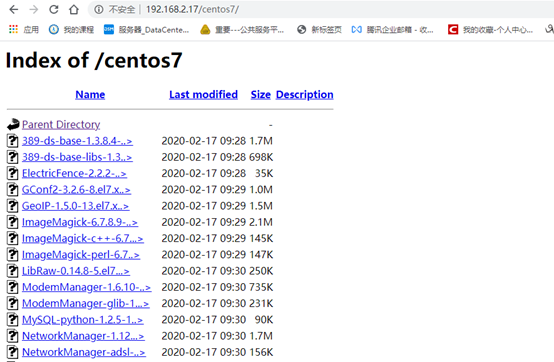Screen dimensions: 554x362
Task: Click the 250K size of LibRaw row
Action: (261, 271)
